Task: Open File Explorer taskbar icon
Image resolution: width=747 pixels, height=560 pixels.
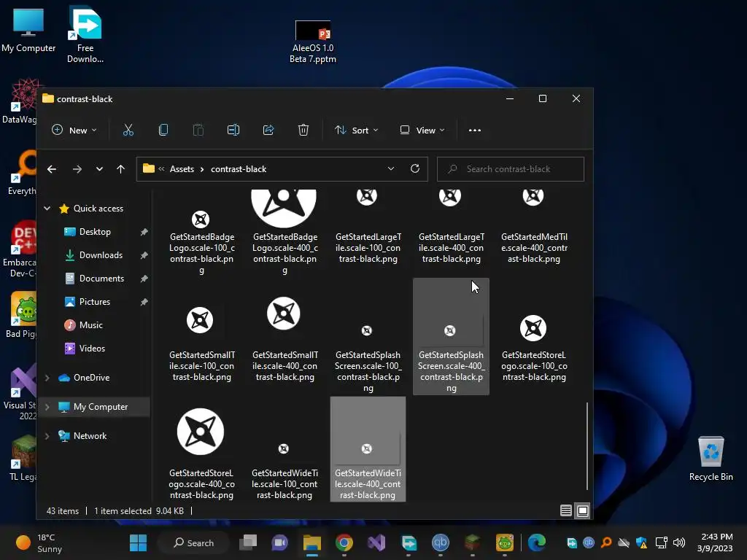Action: (312, 542)
